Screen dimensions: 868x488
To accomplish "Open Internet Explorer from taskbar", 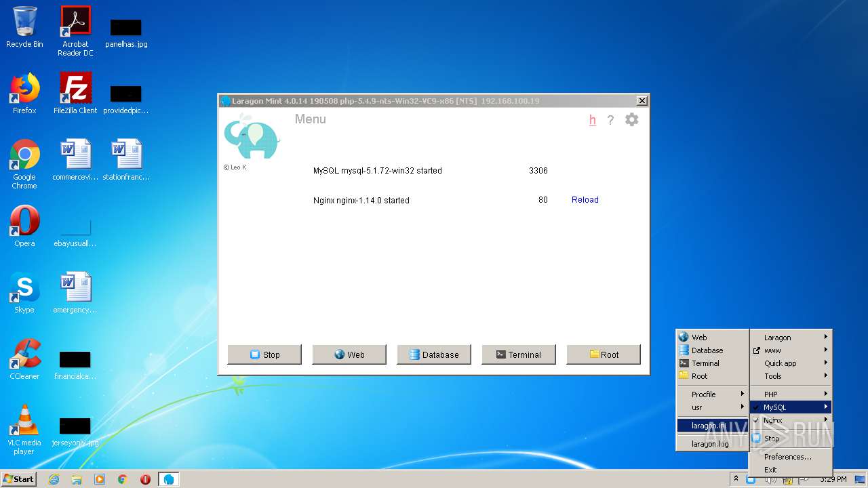I will (x=54, y=479).
